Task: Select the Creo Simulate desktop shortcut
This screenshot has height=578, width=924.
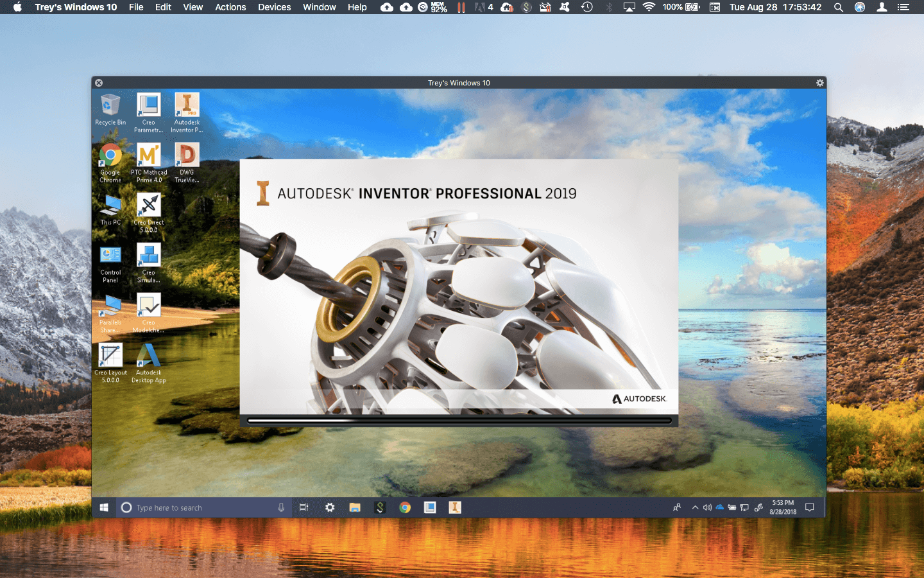Action: (x=149, y=263)
